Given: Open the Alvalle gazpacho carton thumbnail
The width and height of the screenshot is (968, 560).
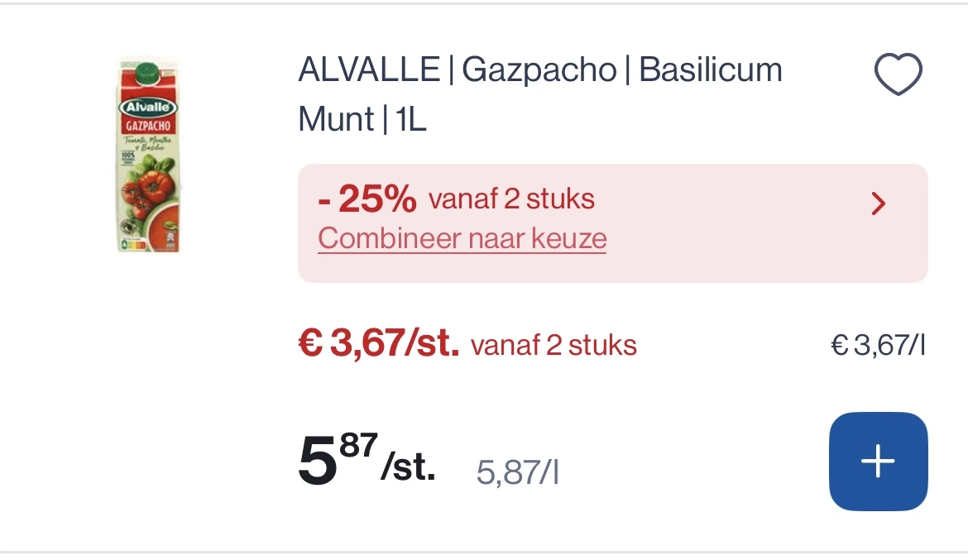Looking at the screenshot, I should [148, 155].
